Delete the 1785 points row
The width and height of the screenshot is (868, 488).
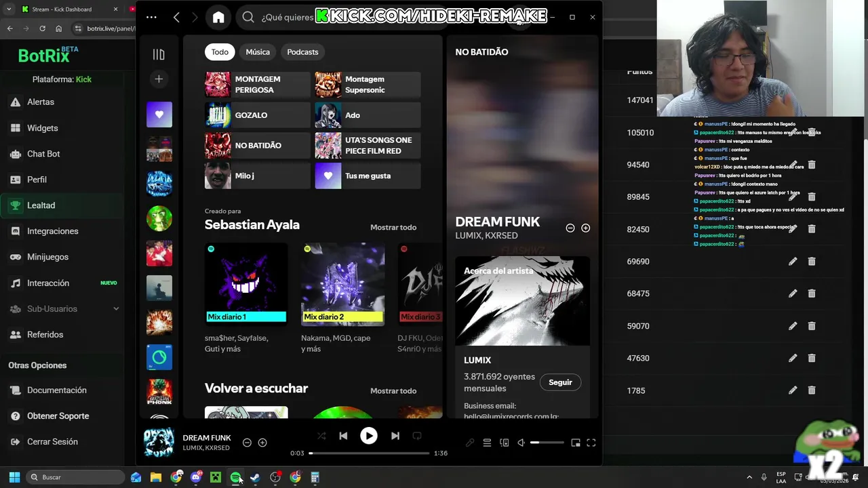[x=812, y=390]
